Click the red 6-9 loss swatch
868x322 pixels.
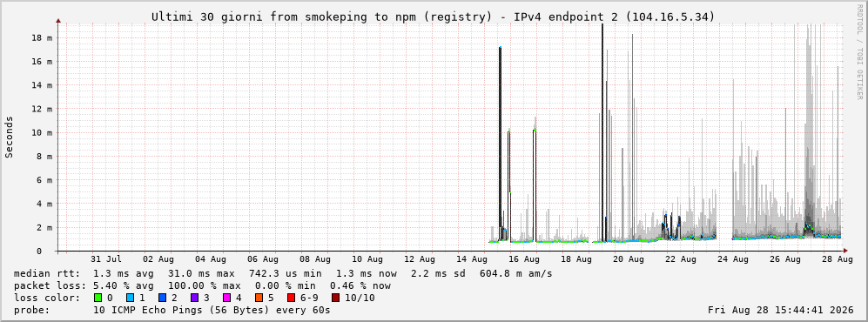click(291, 298)
